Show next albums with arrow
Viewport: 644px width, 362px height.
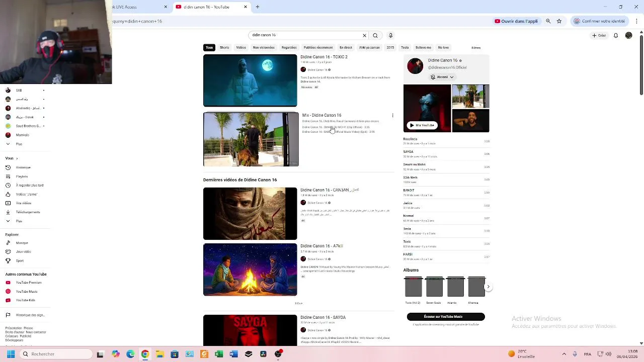[x=488, y=287]
